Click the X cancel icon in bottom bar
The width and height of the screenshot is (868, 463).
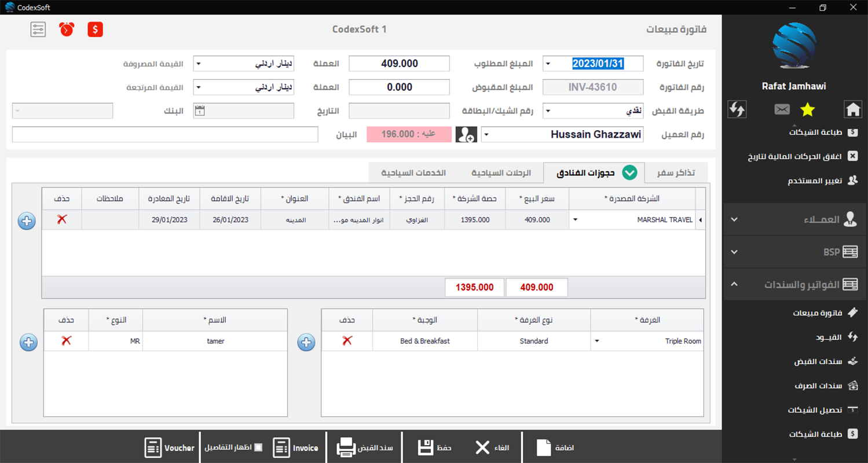482,448
